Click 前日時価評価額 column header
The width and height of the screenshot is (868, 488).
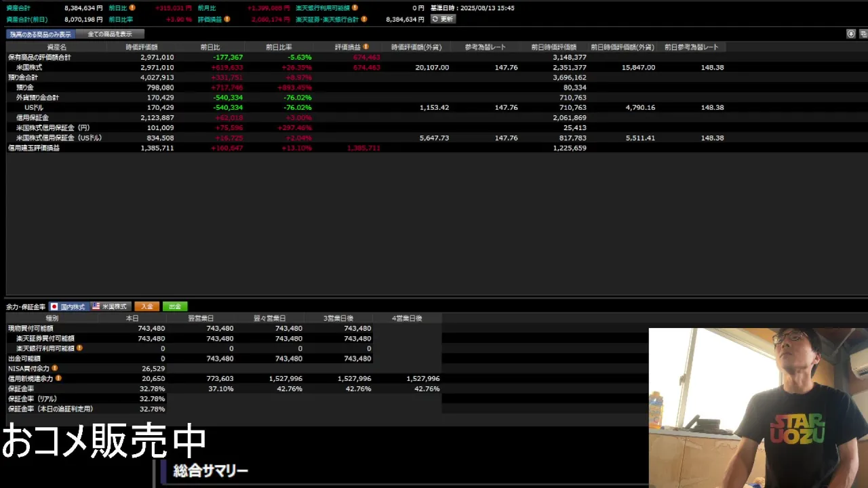pos(553,47)
